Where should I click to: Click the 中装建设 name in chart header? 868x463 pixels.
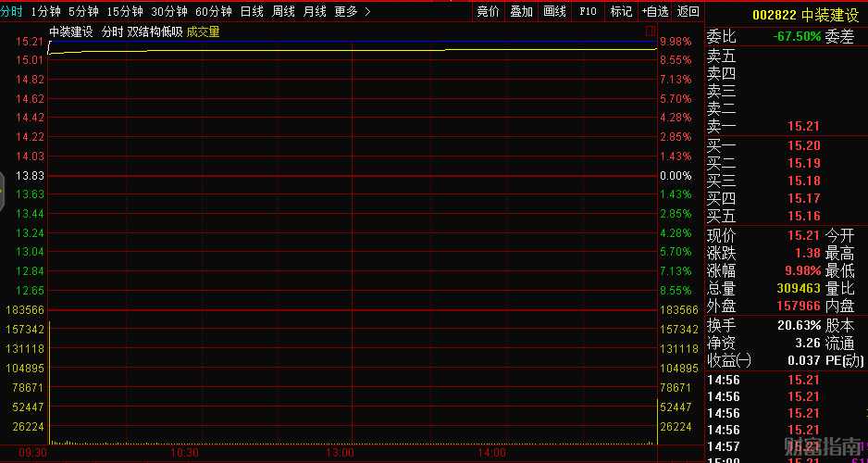pos(71,32)
